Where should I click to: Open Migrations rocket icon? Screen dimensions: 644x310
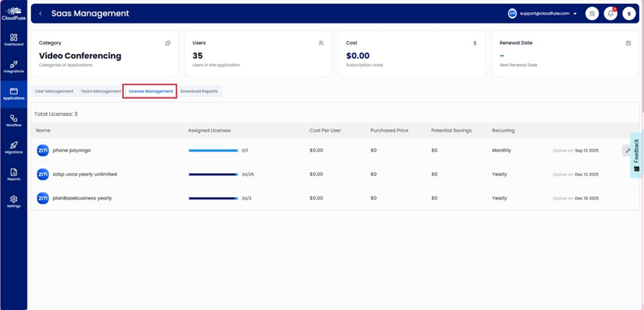point(14,147)
